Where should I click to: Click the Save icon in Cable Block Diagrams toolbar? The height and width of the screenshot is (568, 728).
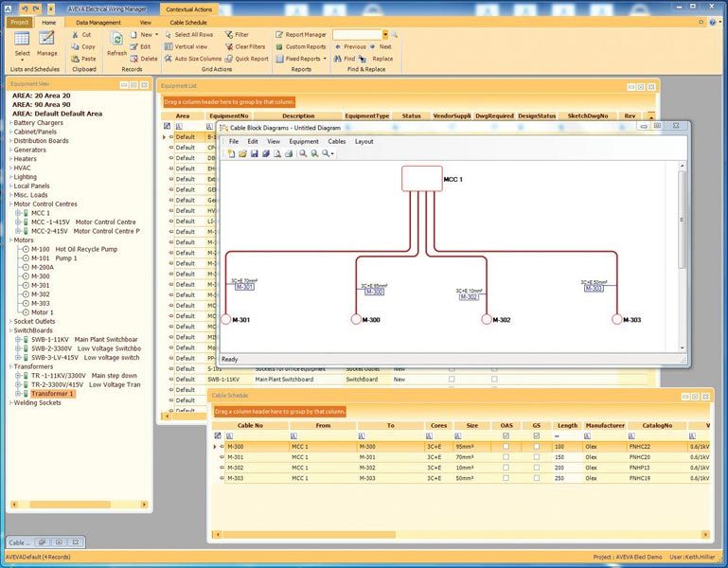pos(255,153)
